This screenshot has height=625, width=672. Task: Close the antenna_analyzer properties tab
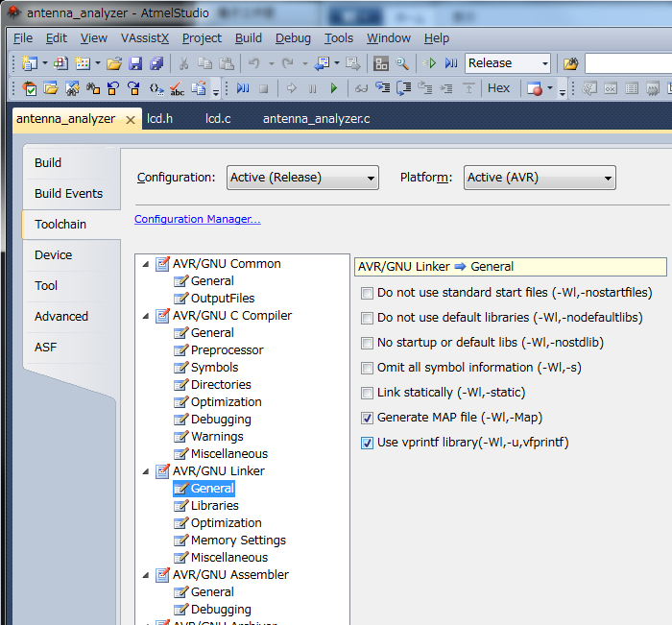(131, 120)
